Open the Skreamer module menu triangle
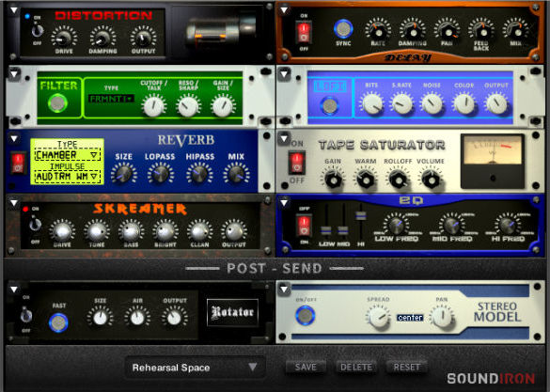 (14, 203)
